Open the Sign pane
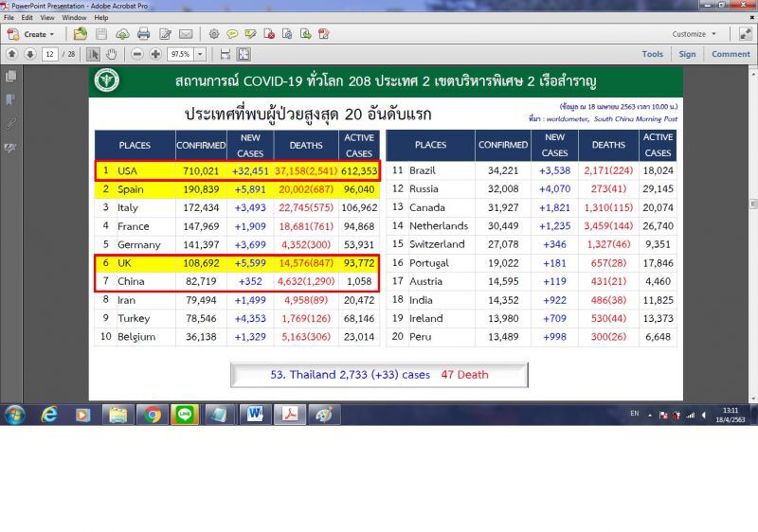758x532 pixels. click(x=687, y=54)
